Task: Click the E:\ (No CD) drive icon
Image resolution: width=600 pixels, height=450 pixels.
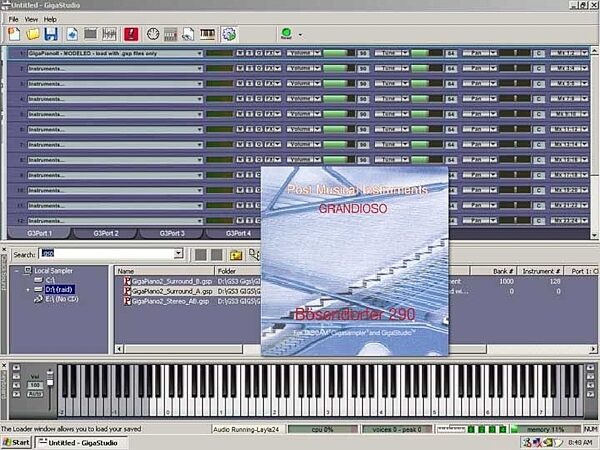Action: coord(38,299)
